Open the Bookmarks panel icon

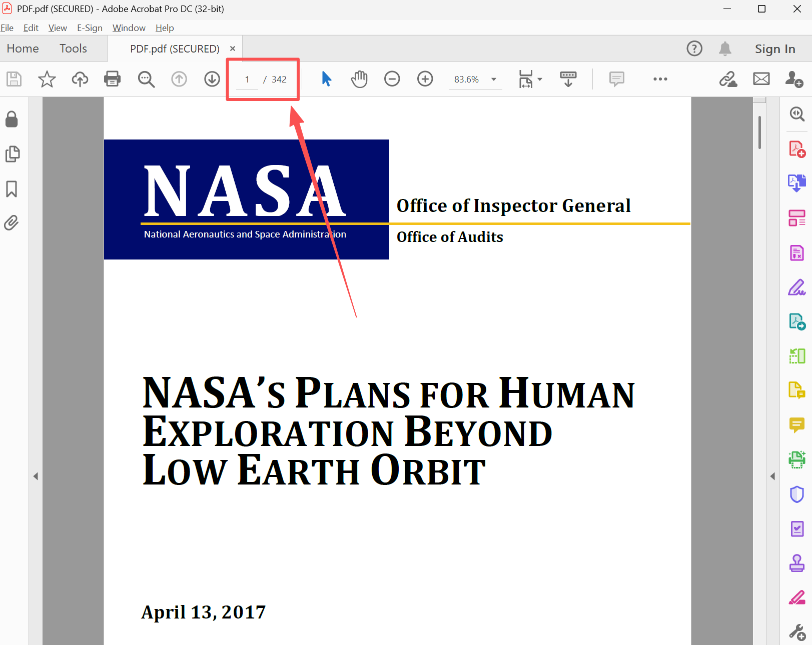point(12,189)
